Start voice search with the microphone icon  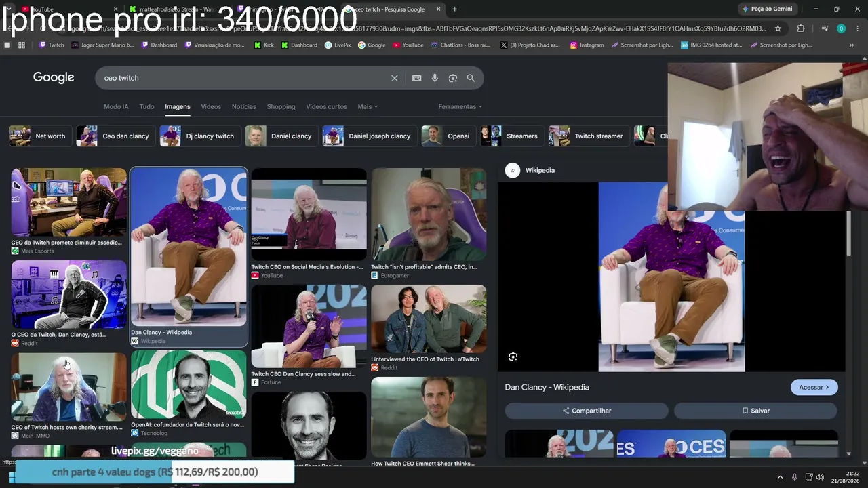point(435,78)
